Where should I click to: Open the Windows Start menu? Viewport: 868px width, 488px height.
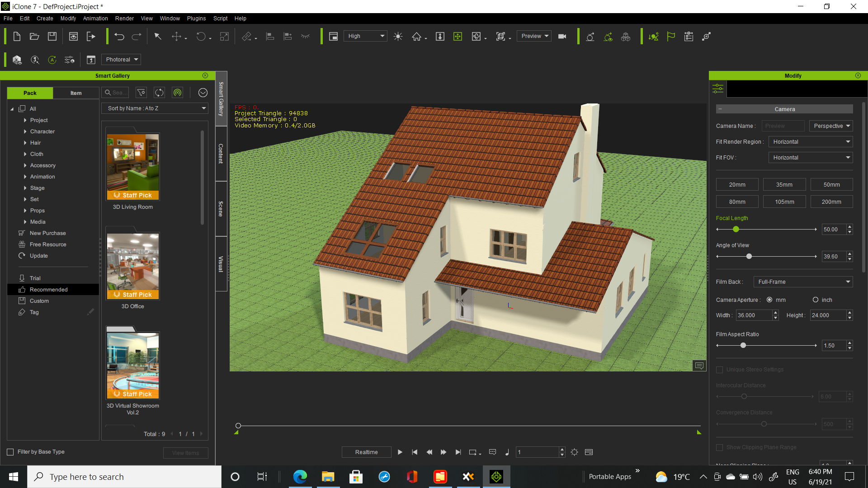click(x=14, y=477)
